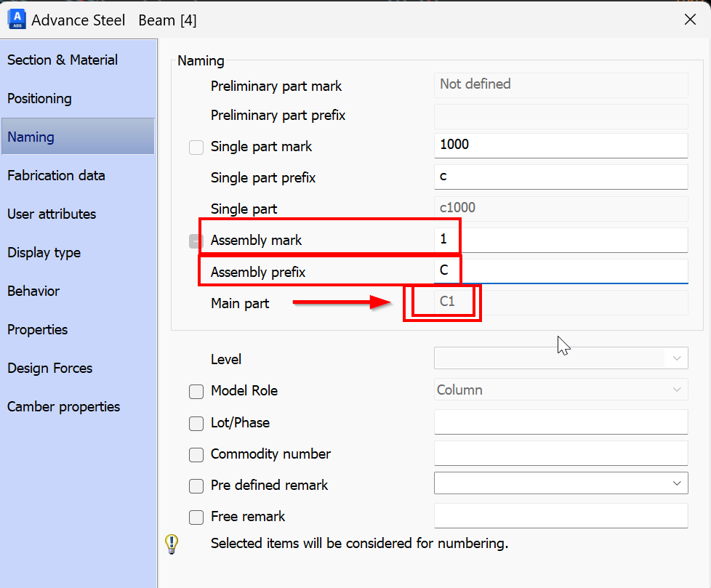
Task: Check the Lot/Phase checkbox
Action: click(x=196, y=423)
